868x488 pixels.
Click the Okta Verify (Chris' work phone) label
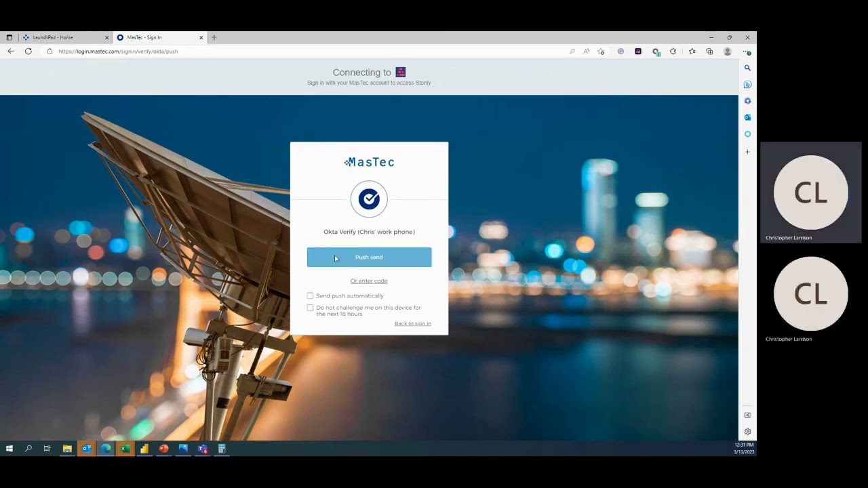(369, 232)
